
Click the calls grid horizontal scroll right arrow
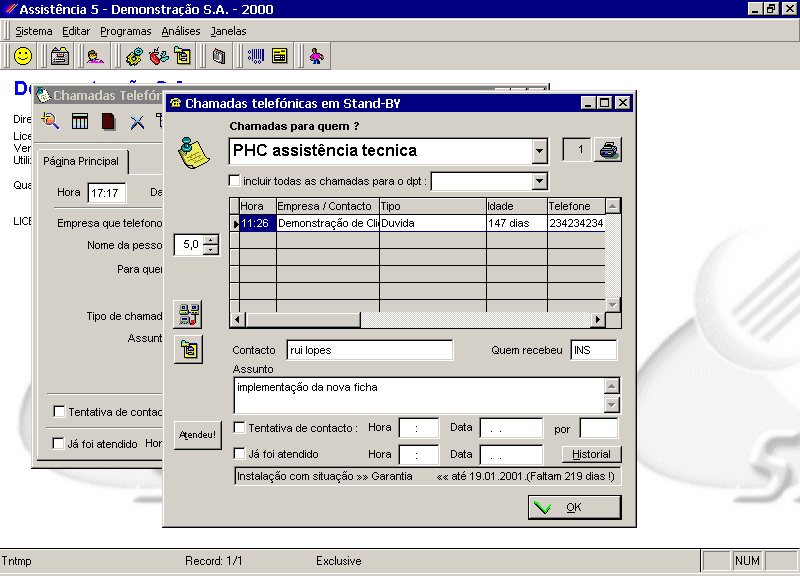tap(597, 320)
